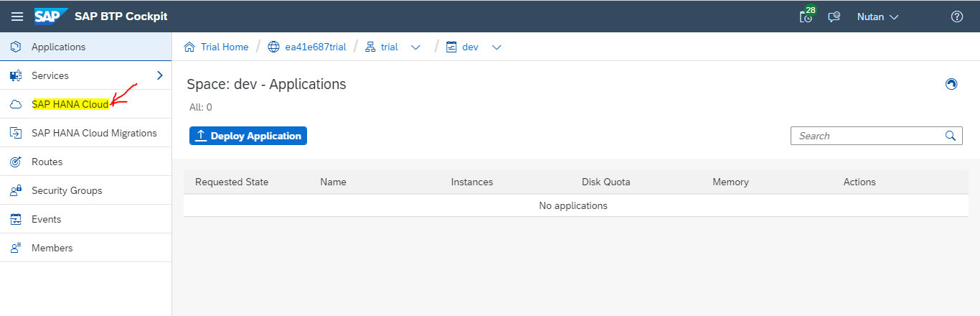Click 'Space: dev - Applications' heading

click(x=267, y=84)
